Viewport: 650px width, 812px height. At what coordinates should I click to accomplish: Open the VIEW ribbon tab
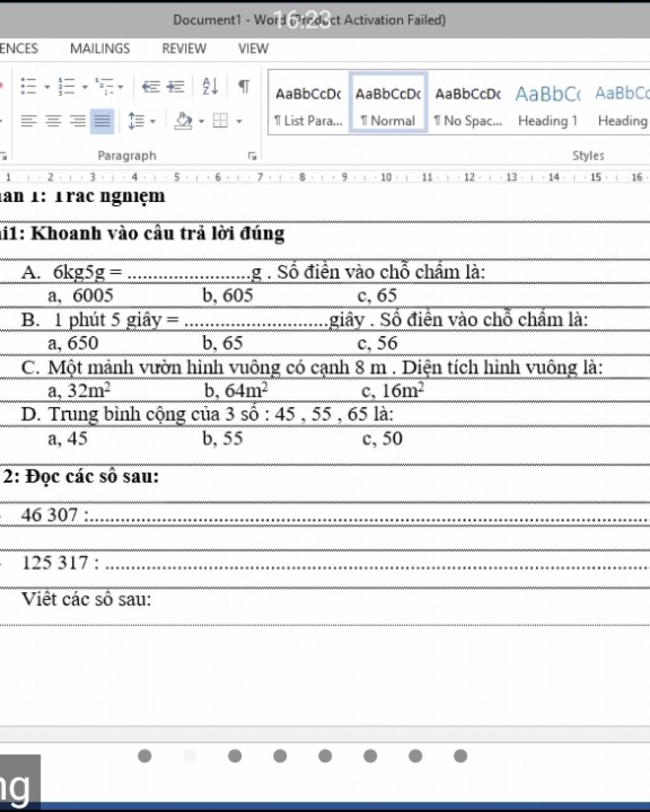tap(253, 49)
